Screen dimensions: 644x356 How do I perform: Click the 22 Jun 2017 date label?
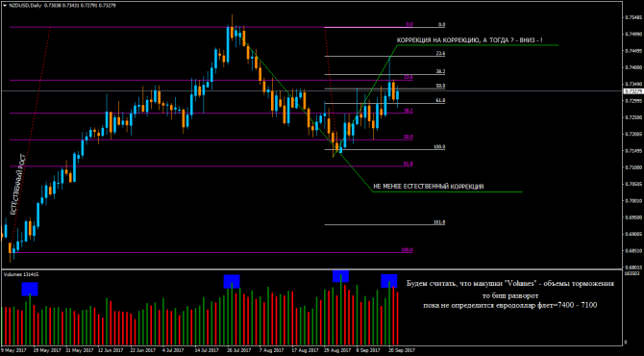[143, 350]
